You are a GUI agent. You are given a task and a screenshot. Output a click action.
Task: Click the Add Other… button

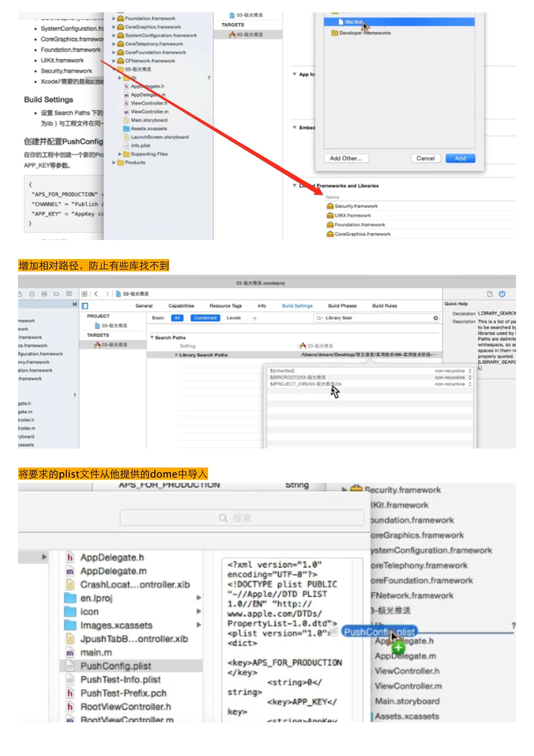(x=346, y=159)
